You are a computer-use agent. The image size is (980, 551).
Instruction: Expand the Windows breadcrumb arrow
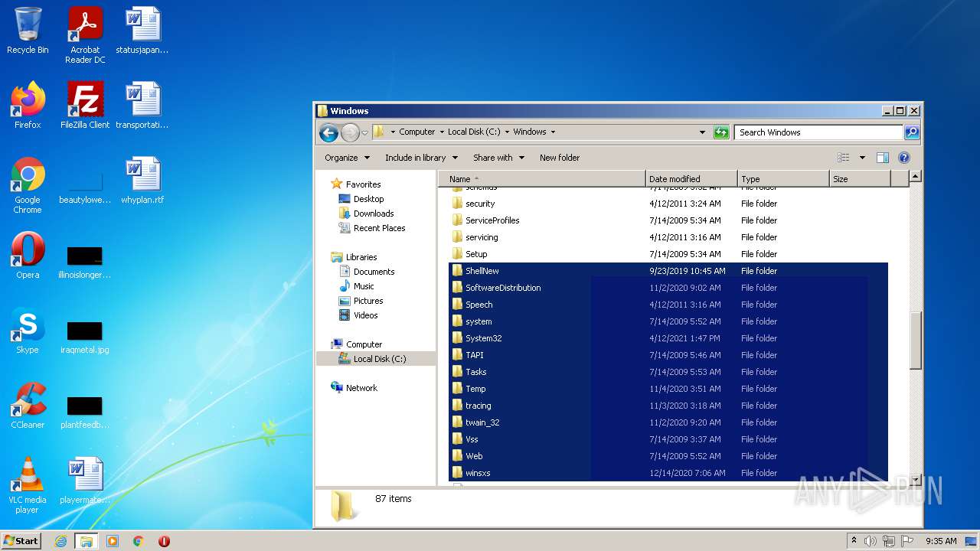pos(553,132)
